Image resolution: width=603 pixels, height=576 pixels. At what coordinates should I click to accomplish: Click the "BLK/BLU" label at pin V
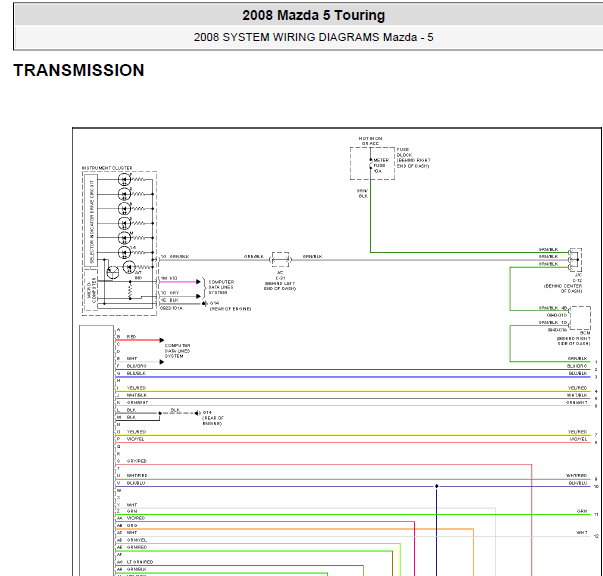pos(136,483)
